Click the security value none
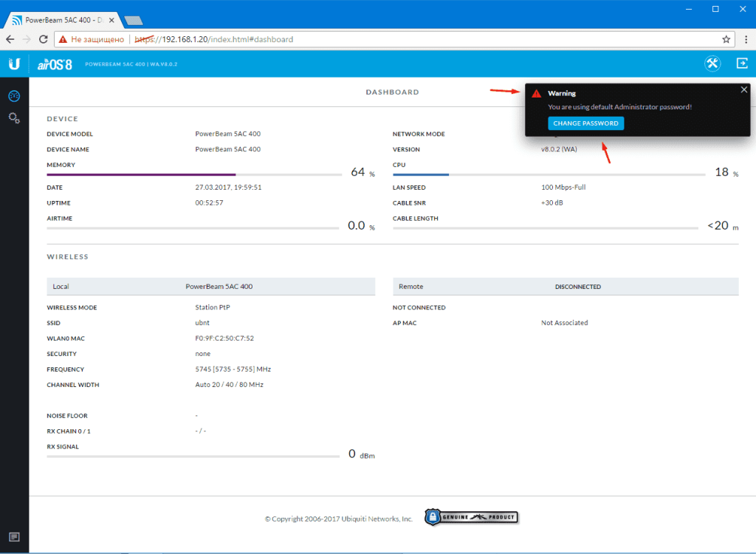The height and width of the screenshot is (554, 756). pyautogui.click(x=202, y=354)
